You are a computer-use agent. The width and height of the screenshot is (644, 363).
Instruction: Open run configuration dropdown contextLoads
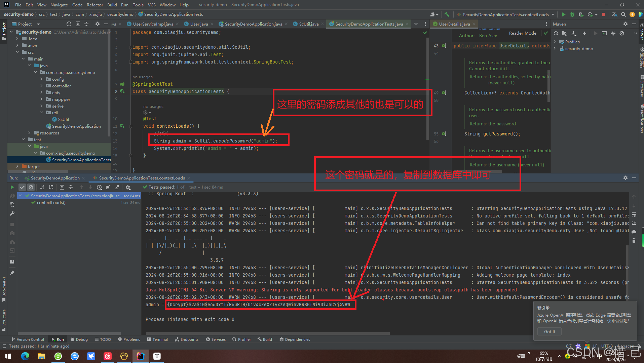point(505,14)
